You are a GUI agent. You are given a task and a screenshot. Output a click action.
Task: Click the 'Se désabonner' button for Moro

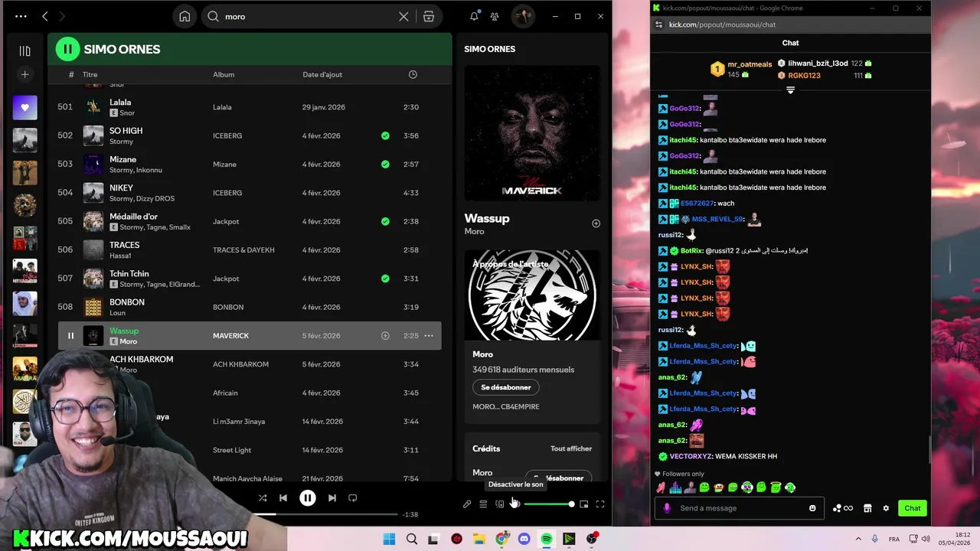click(506, 387)
